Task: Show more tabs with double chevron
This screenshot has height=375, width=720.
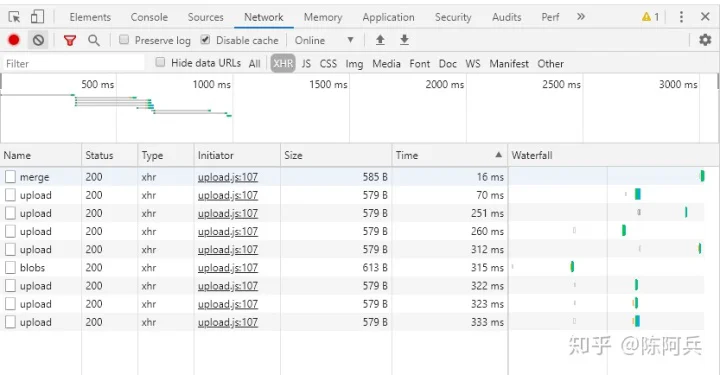Action: tap(581, 17)
